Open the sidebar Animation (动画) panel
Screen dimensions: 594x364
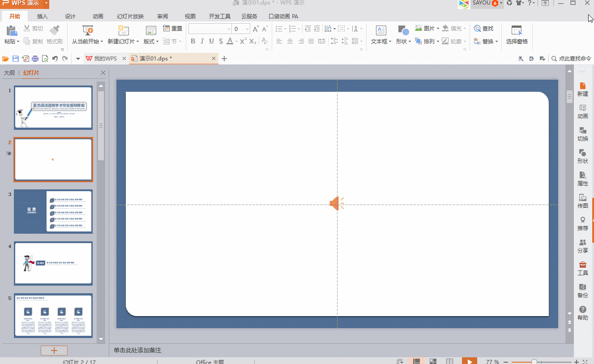pyautogui.click(x=582, y=111)
